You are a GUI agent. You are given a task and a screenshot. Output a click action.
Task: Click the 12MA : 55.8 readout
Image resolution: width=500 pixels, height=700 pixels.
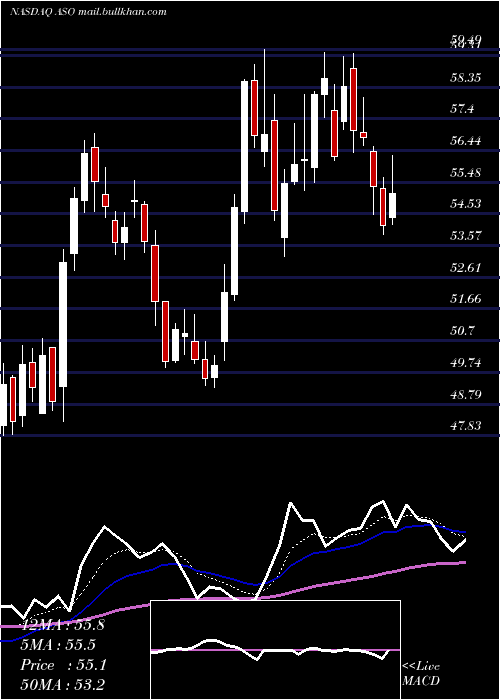63,625
